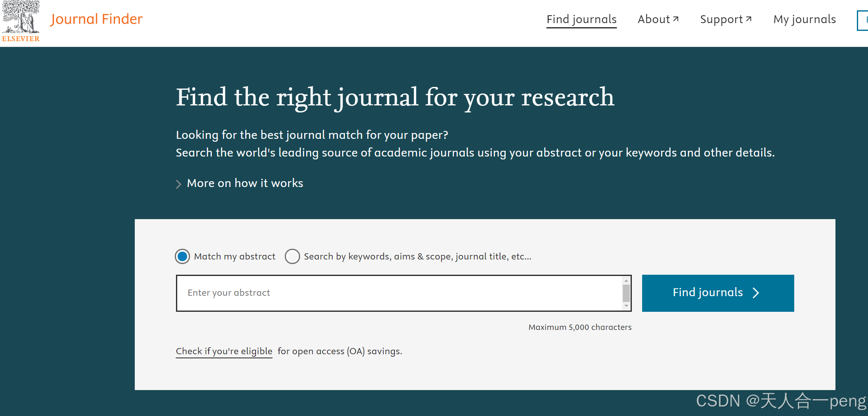
Task: Click the Elsevier tree logo
Action: 21,19
